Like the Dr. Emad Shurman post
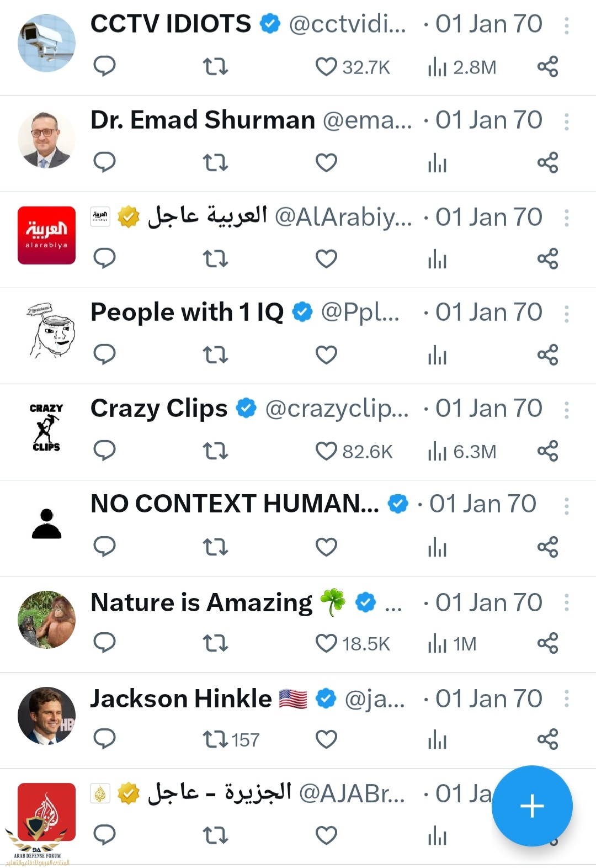The image size is (596, 868). 326,162
